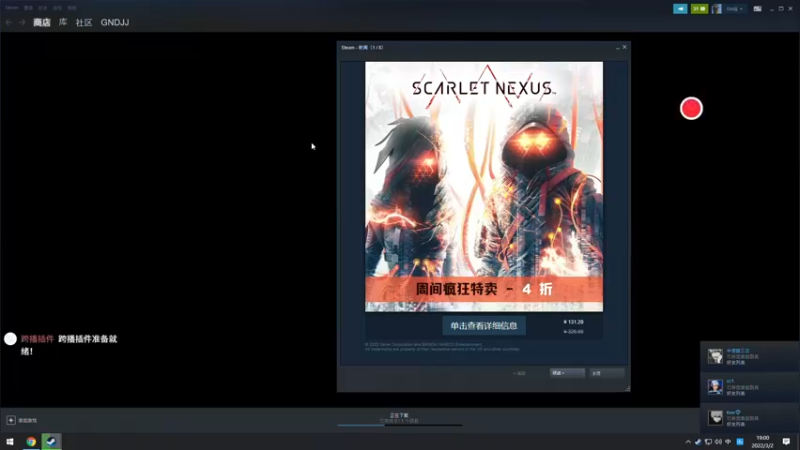Launch Chrome from the taskbar
800x450 pixels.
(x=31, y=441)
